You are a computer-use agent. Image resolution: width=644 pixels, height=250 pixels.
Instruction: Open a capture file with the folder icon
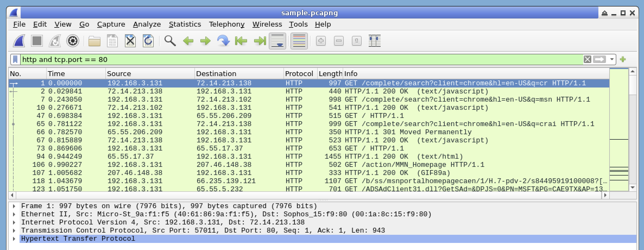tap(94, 41)
